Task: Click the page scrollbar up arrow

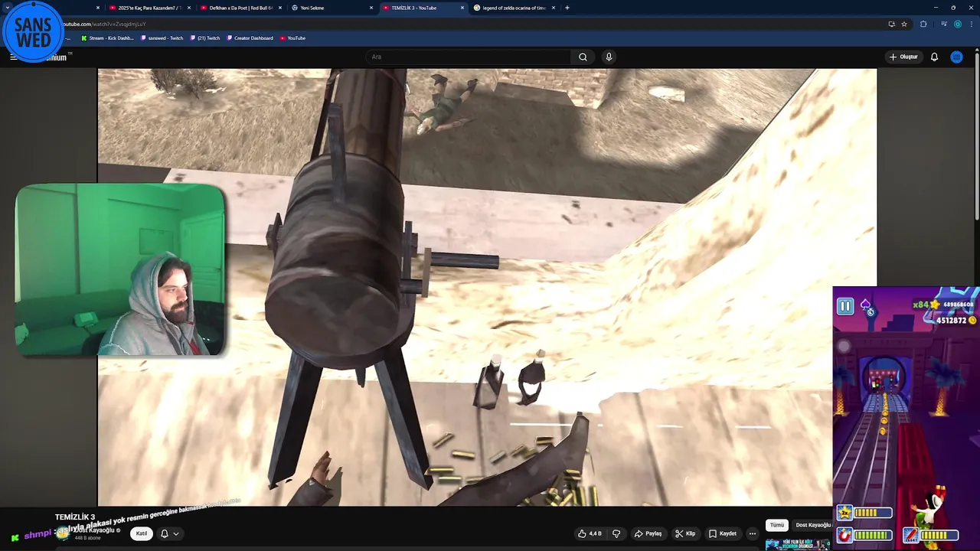Action: (x=976, y=50)
